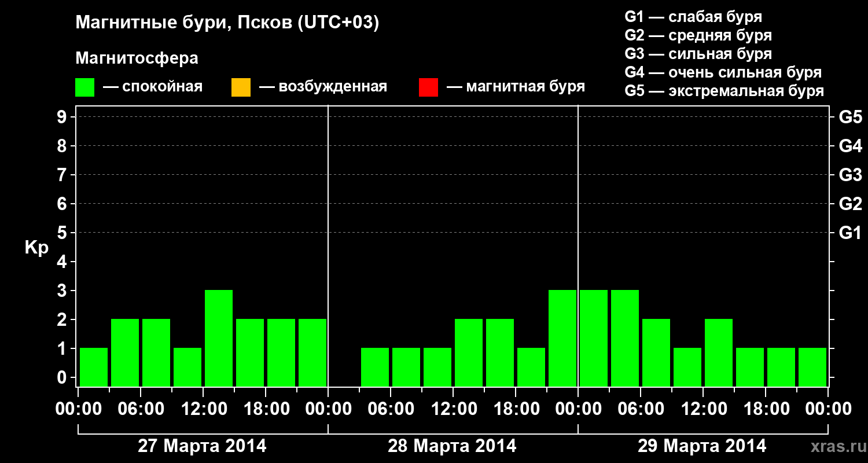Click Kp 2 bar at 06:00 on 29 Марта
Viewport: 868px width, 463px height.
pos(656,352)
